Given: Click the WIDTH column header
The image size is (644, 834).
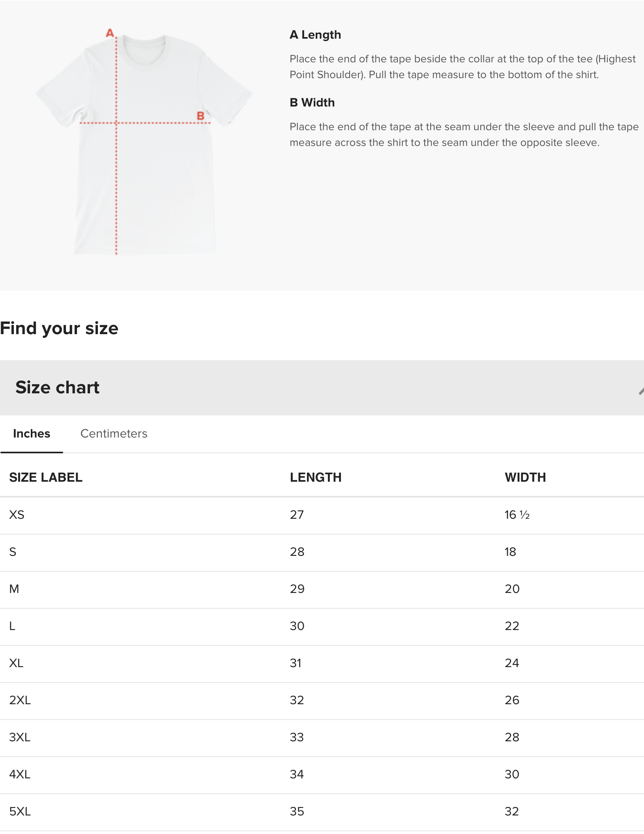Looking at the screenshot, I should tap(525, 477).
